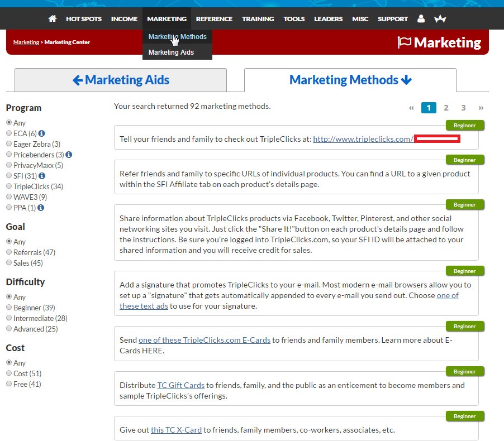Go to next results page arrow

click(481, 108)
